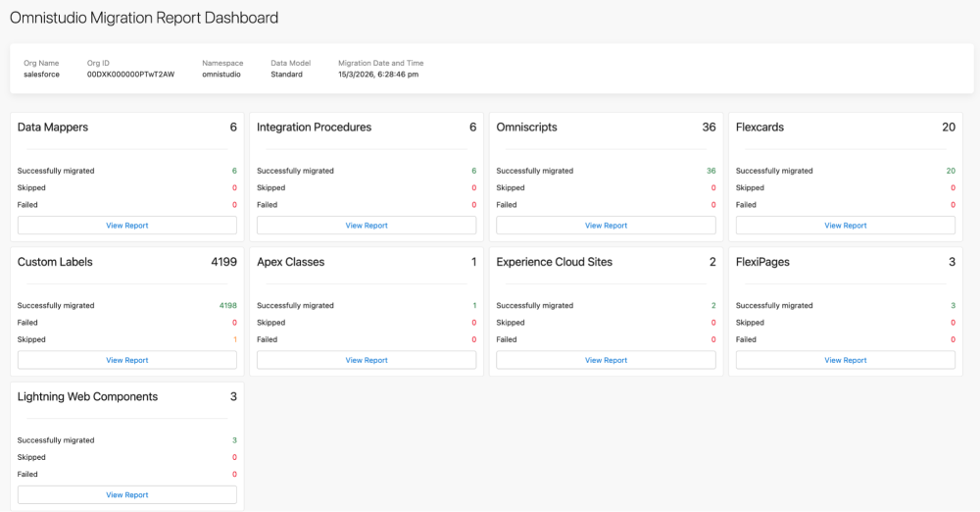Image resolution: width=980 pixels, height=512 pixels.
Task: Open View Report for Flexcards
Action: [845, 226]
